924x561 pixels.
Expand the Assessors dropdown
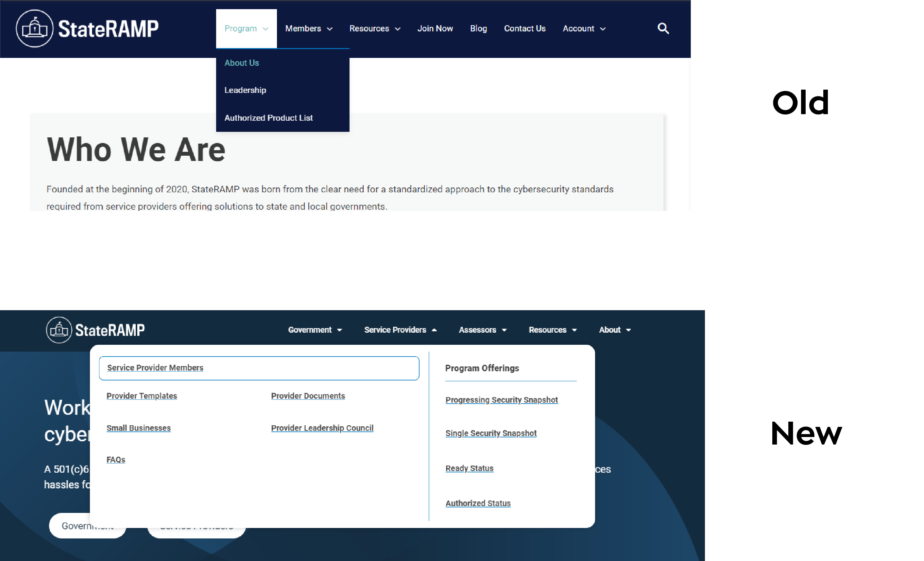pos(482,330)
